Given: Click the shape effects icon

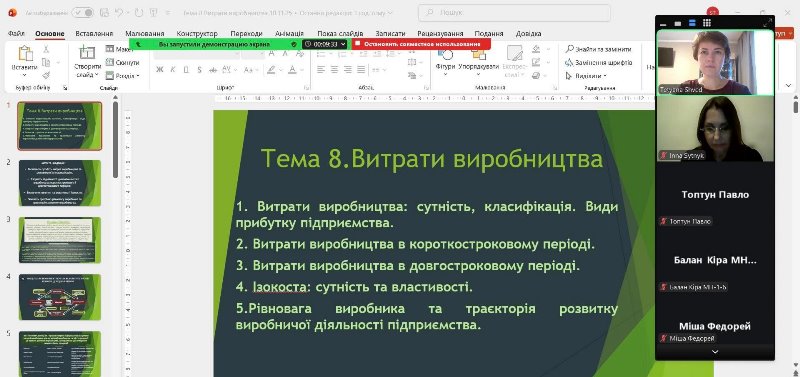Looking at the screenshot, I should [x=536, y=75].
